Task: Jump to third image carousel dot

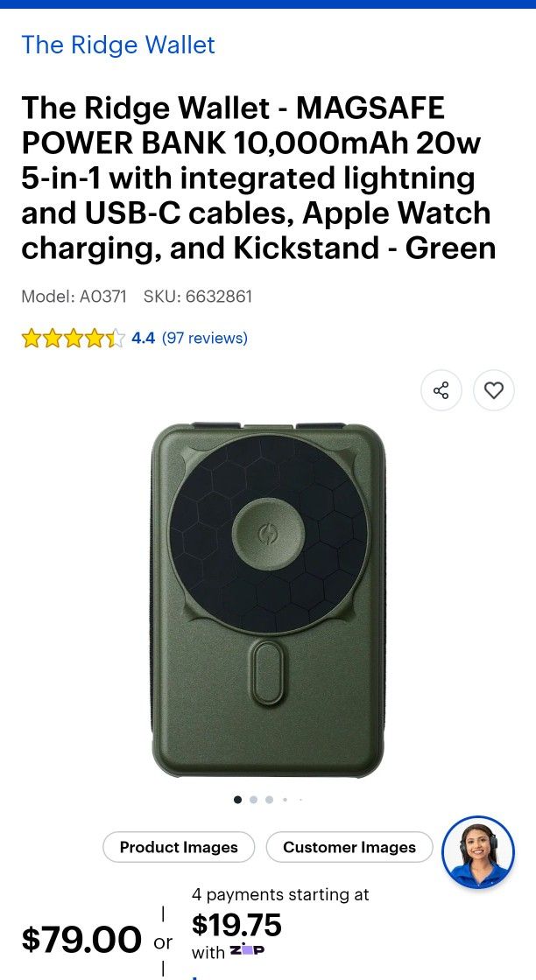Action: pyautogui.click(x=269, y=800)
